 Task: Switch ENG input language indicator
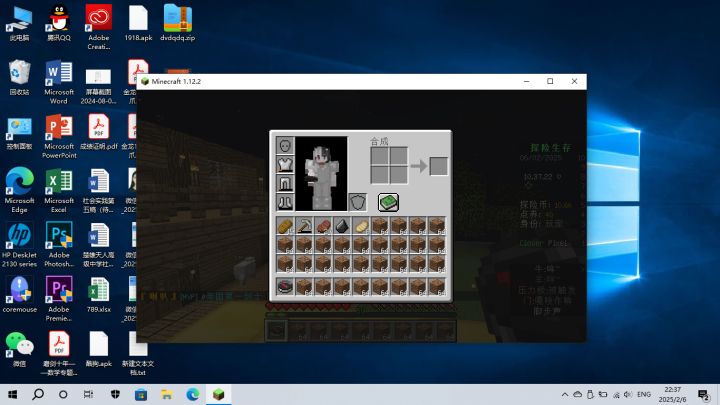(644, 394)
